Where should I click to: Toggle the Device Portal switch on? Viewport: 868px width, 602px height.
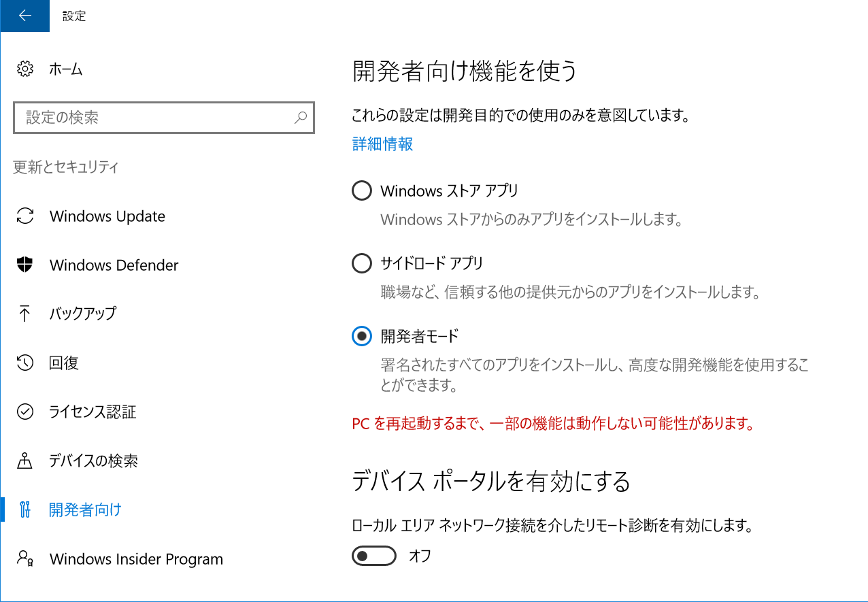coord(373,556)
